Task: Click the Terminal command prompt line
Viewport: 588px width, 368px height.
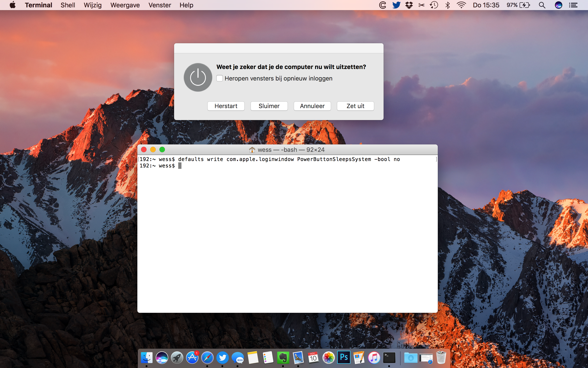Action: 160,166
